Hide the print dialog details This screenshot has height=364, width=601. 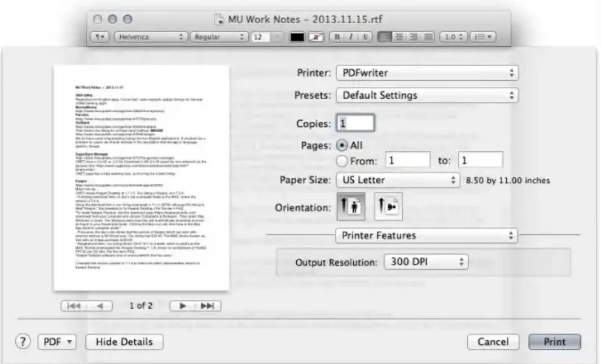coord(124,341)
